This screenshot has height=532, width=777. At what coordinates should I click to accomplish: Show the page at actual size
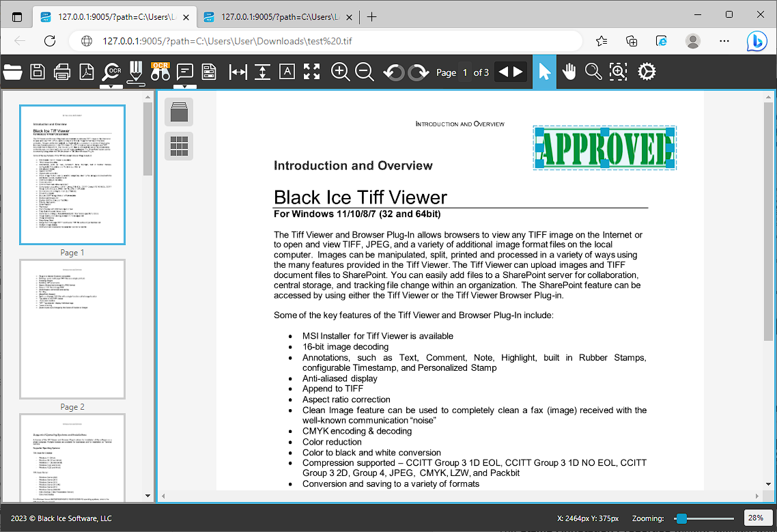[x=287, y=72]
